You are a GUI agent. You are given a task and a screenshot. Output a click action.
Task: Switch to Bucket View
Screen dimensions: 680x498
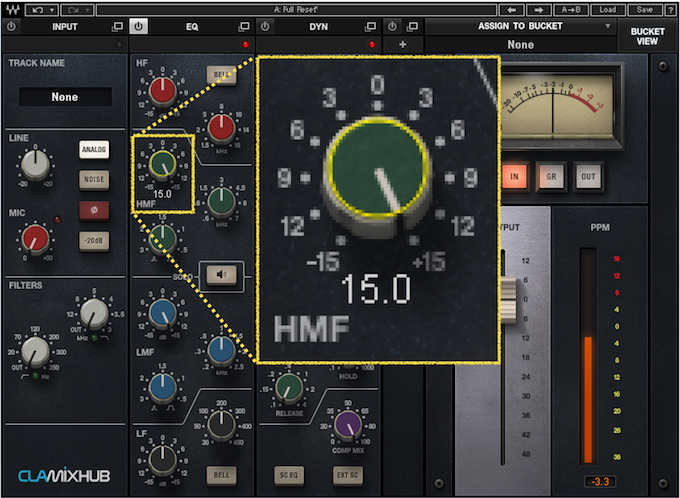tap(647, 36)
